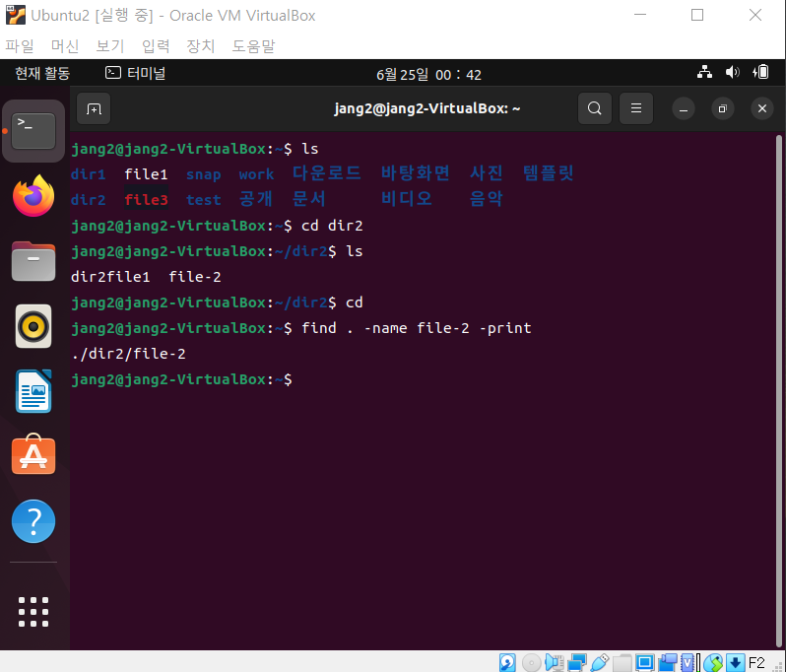Viewport: 786px width, 672px height.
Task: Click the empty prompt at last line
Action: point(181,379)
